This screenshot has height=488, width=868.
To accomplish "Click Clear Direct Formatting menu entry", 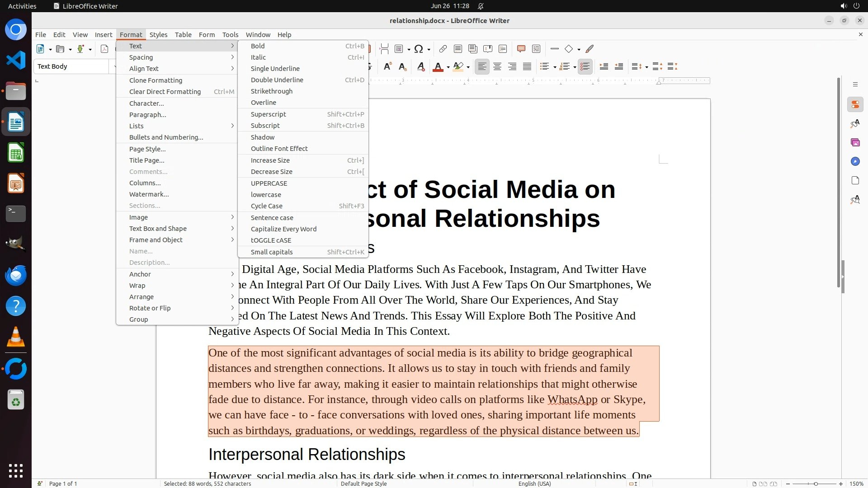I will click(165, 92).
